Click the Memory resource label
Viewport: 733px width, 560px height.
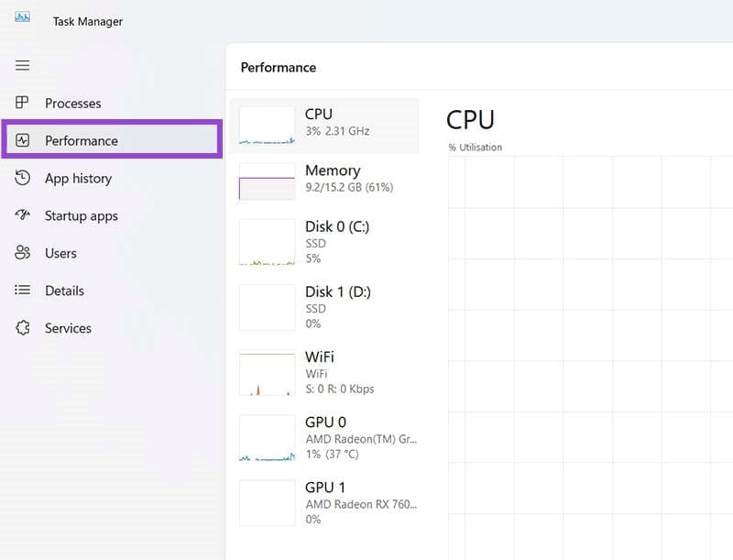click(333, 170)
